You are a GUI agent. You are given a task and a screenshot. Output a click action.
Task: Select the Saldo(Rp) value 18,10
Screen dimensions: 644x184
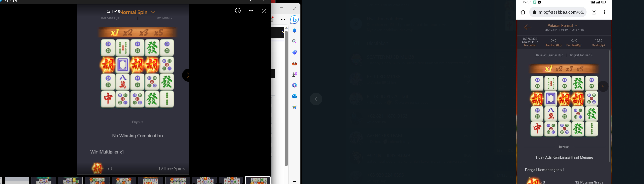pyautogui.click(x=598, y=40)
